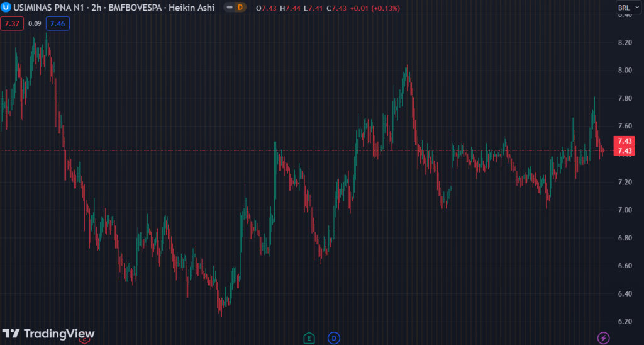The width and height of the screenshot is (644, 345).
Task: Click the 6.20 price axis label
Action: pos(625,322)
